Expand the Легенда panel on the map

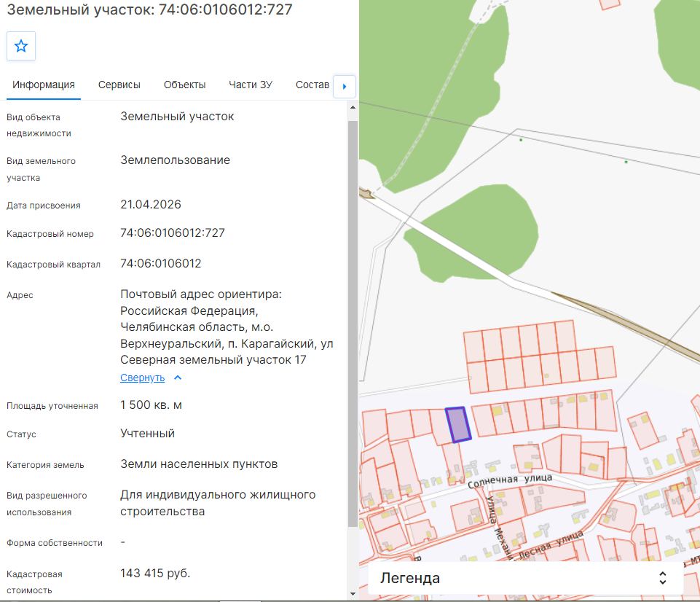(525, 578)
